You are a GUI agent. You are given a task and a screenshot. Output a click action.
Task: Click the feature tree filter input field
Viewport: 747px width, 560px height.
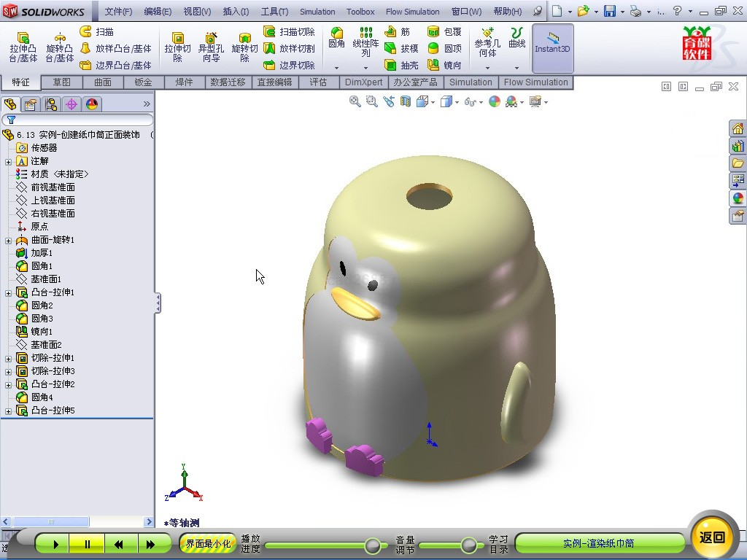pos(80,120)
